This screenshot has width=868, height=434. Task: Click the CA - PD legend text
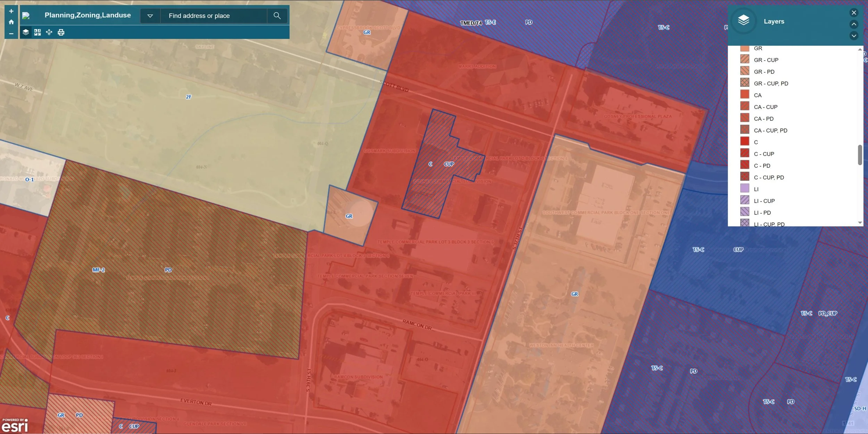[x=763, y=119]
